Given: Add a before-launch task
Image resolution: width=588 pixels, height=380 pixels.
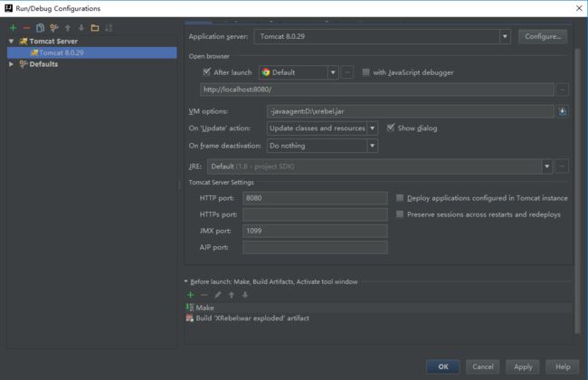Looking at the screenshot, I should (x=191, y=295).
